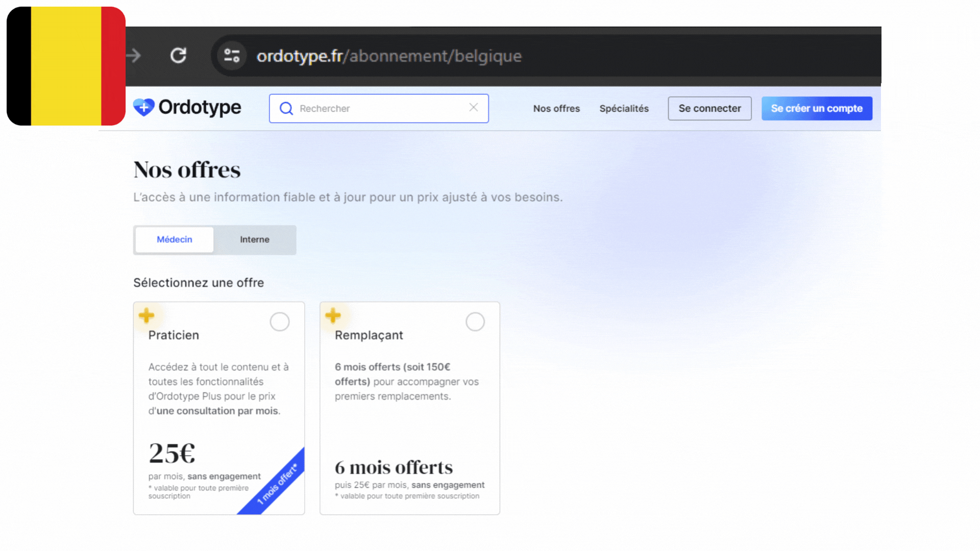Open the Nos offres menu
Viewport: 980px width, 551px height.
click(x=556, y=109)
